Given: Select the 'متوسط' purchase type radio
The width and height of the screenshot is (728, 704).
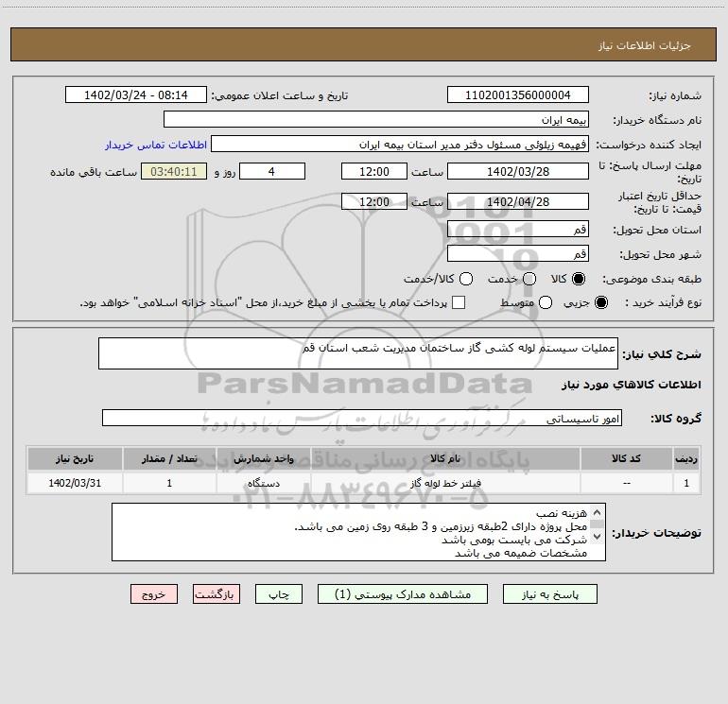Looking at the screenshot, I should click(x=546, y=302).
